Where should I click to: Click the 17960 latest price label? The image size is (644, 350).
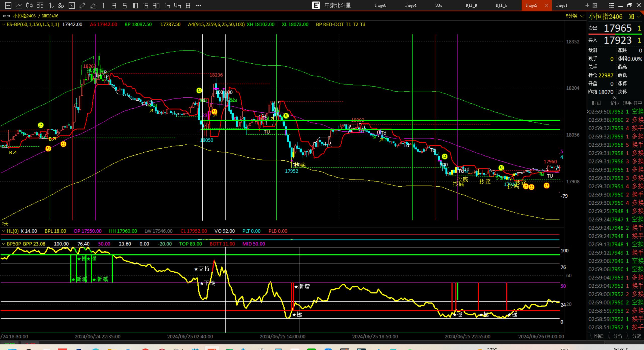coord(550,162)
